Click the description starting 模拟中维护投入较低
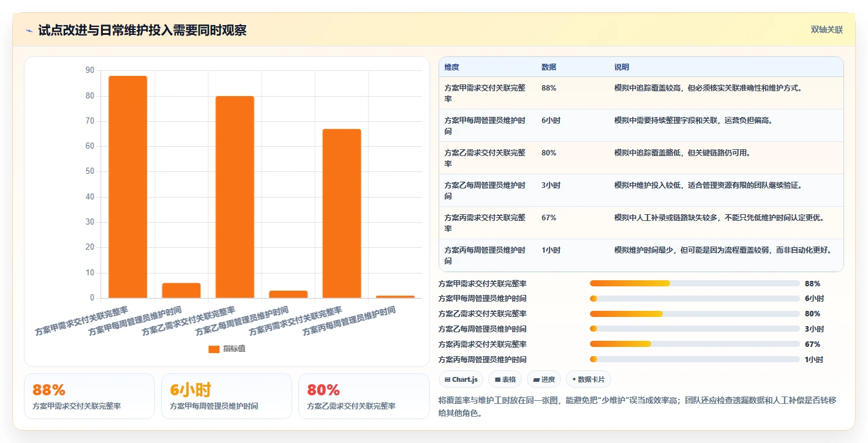 pyautogui.click(x=708, y=185)
